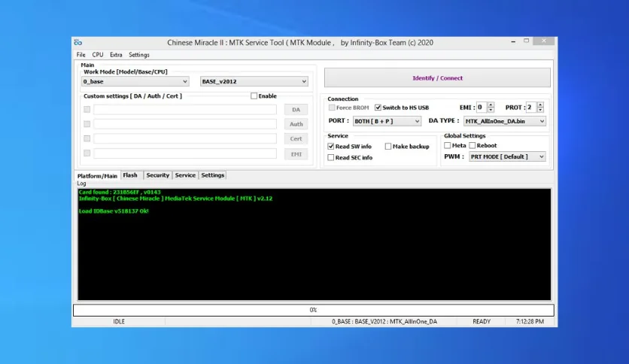Screen dimensions: 629x364
Task: Increase the PROT value with up arrow
Action: click(540, 105)
